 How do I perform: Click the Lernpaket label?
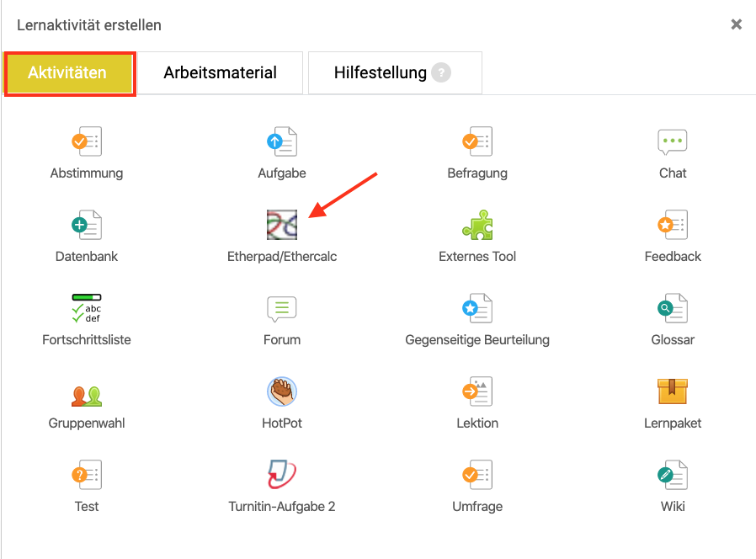tap(672, 423)
